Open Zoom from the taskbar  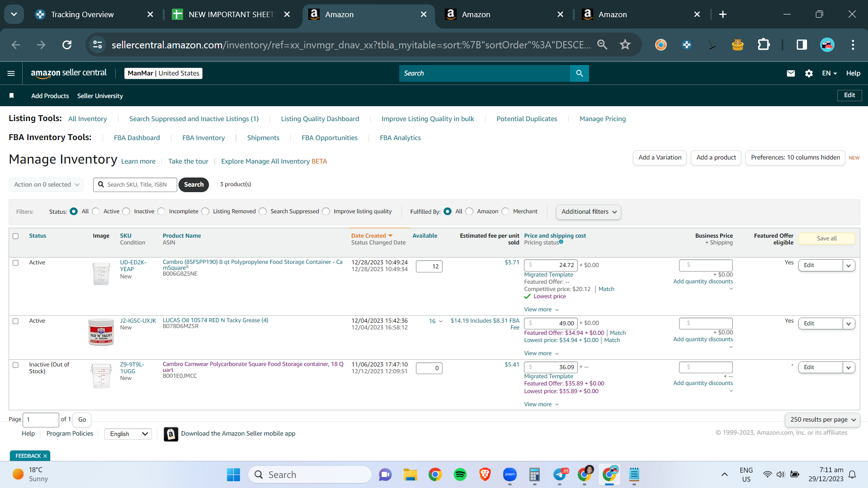click(510, 474)
